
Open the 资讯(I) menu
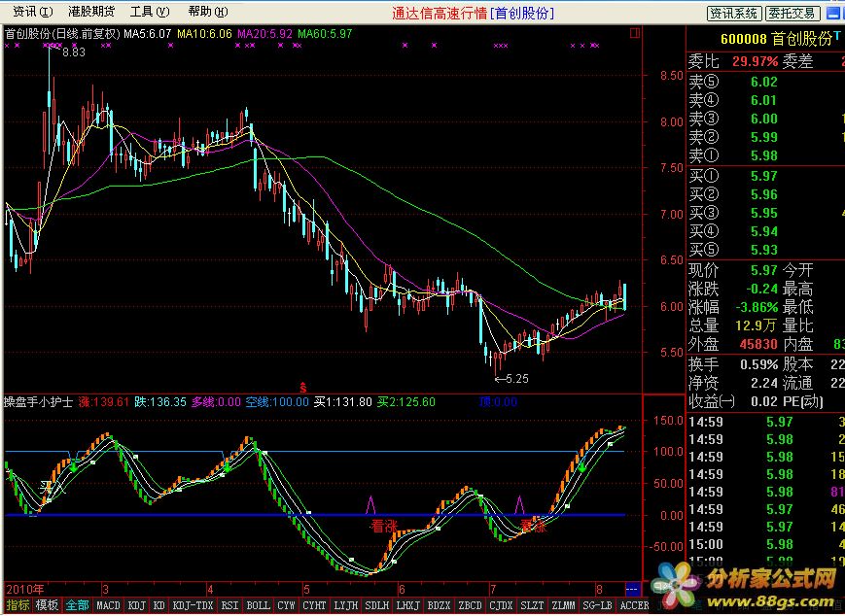[x=33, y=12]
